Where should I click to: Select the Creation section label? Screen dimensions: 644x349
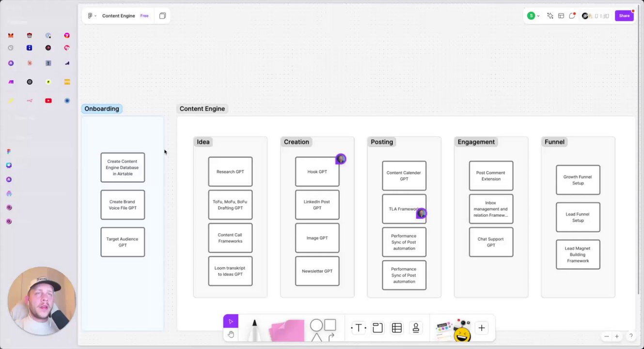pyautogui.click(x=296, y=142)
